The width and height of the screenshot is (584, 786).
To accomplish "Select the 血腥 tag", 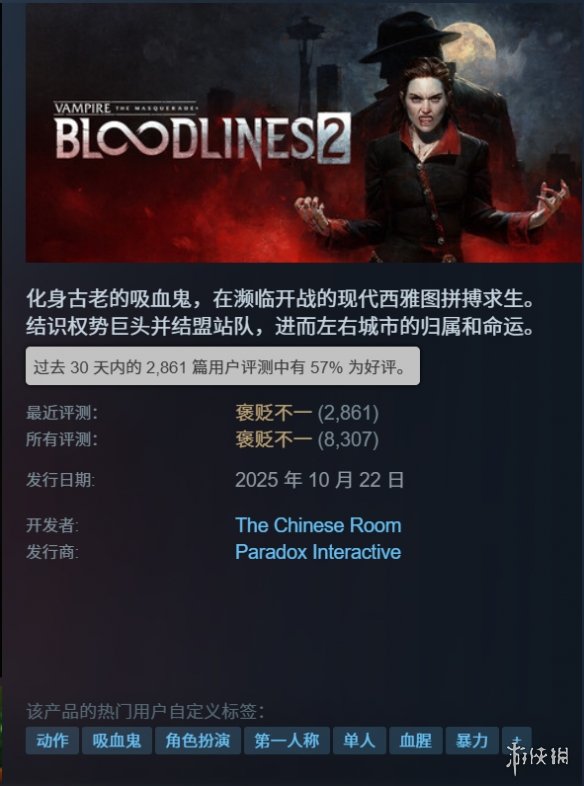I will (416, 740).
